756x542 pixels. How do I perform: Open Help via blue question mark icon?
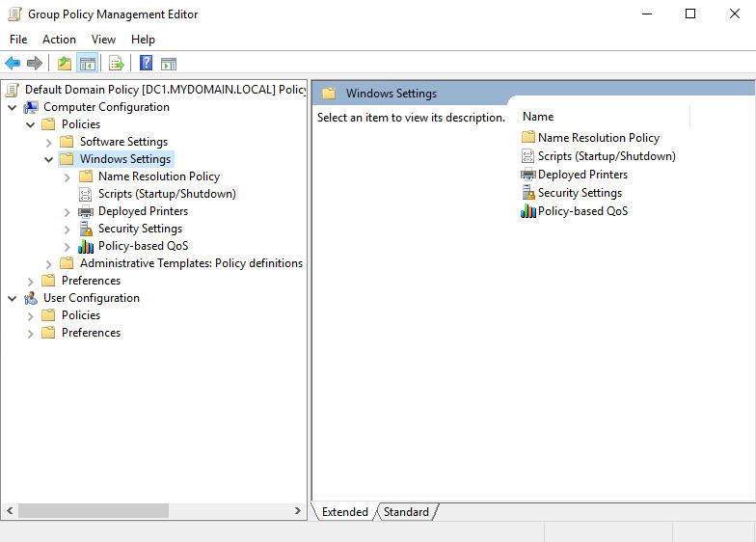tap(146, 64)
